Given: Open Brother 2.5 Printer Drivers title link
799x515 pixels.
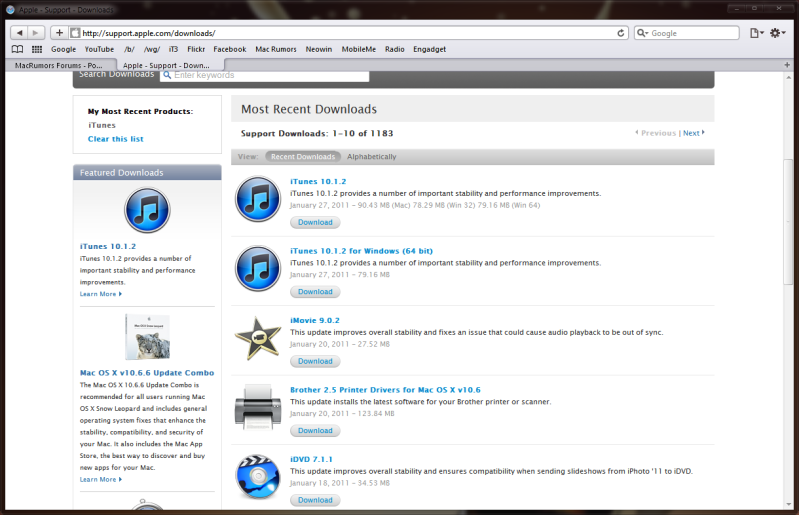Looking at the screenshot, I should (x=385, y=390).
